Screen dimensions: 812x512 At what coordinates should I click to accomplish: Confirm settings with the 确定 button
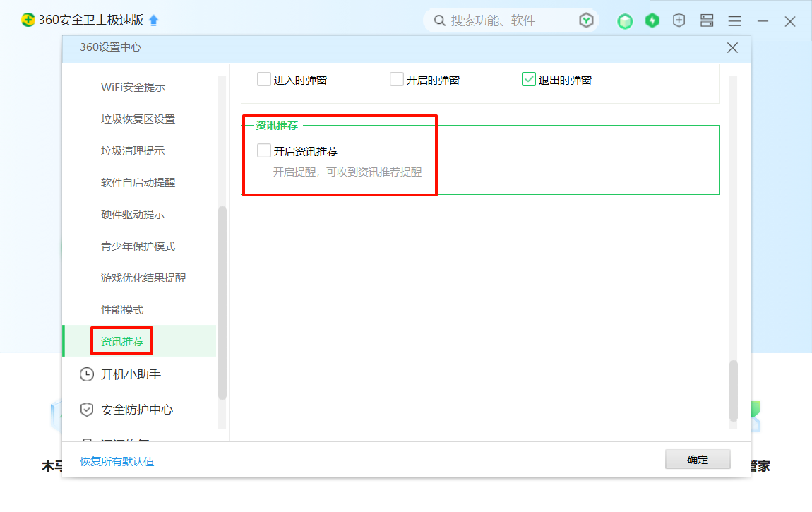click(698, 459)
